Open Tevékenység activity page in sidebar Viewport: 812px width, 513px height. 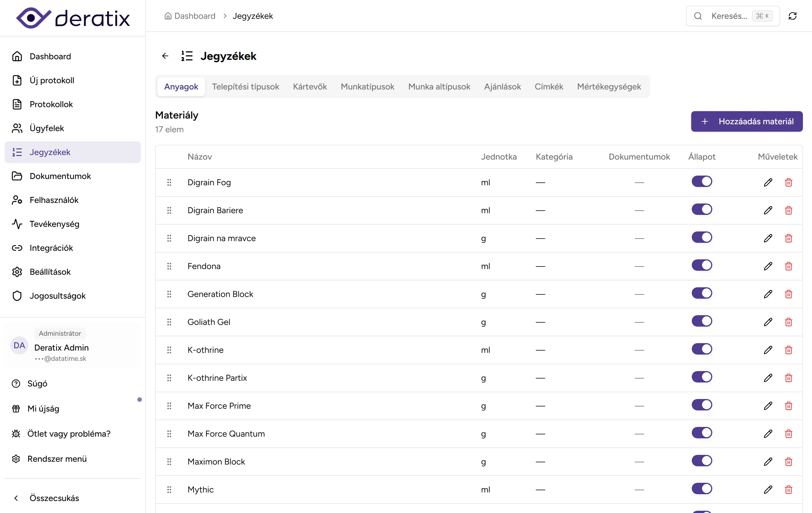(54, 224)
